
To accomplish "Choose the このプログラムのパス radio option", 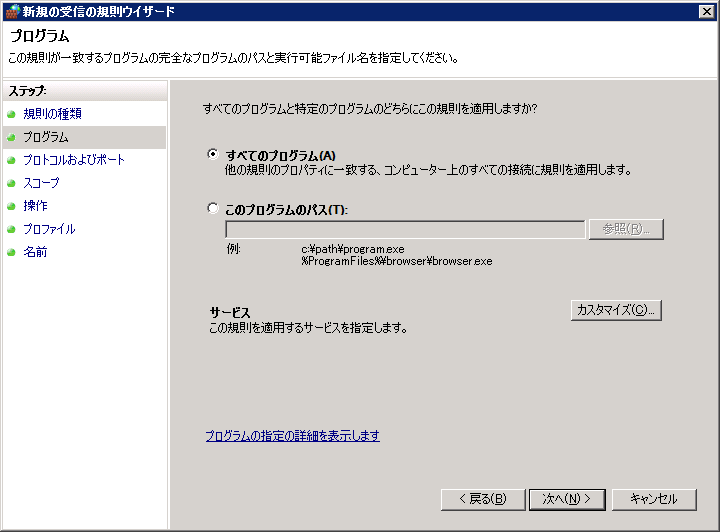I will 212,209.
